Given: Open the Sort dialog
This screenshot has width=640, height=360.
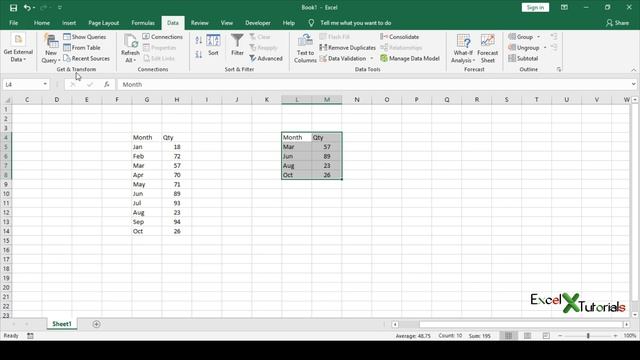Looking at the screenshot, I should point(213,45).
